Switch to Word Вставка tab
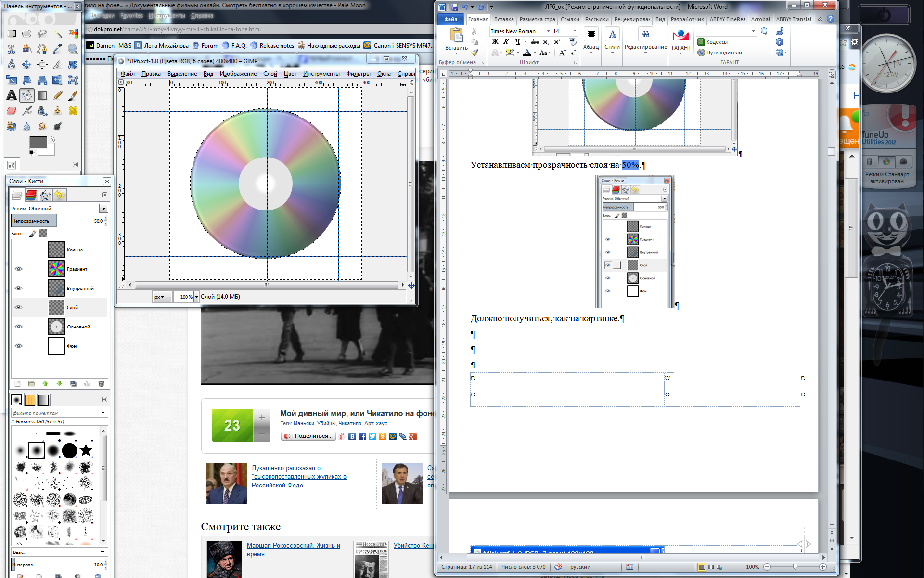Image resolution: width=924 pixels, height=578 pixels. coord(504,19)
